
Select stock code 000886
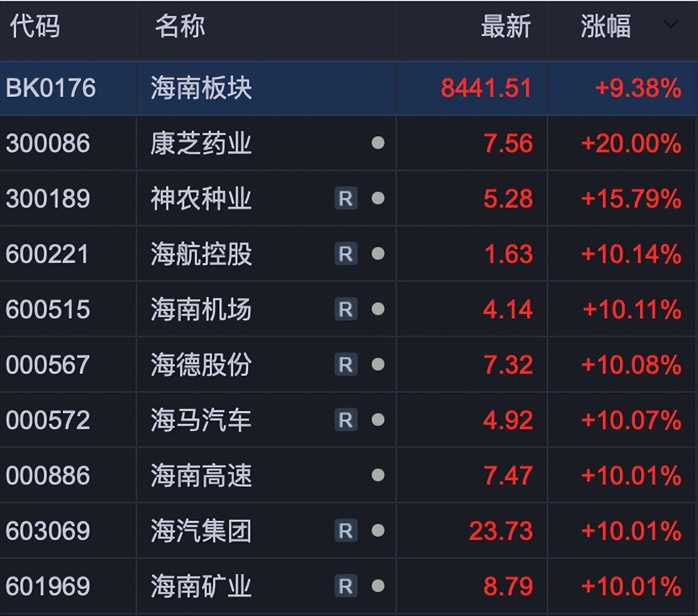(x=48, y=475)
